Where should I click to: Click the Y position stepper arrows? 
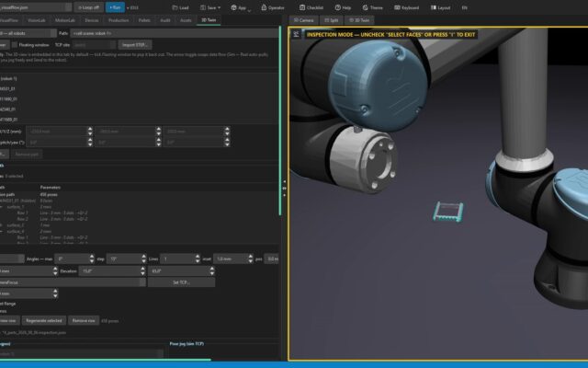(159, 132)
